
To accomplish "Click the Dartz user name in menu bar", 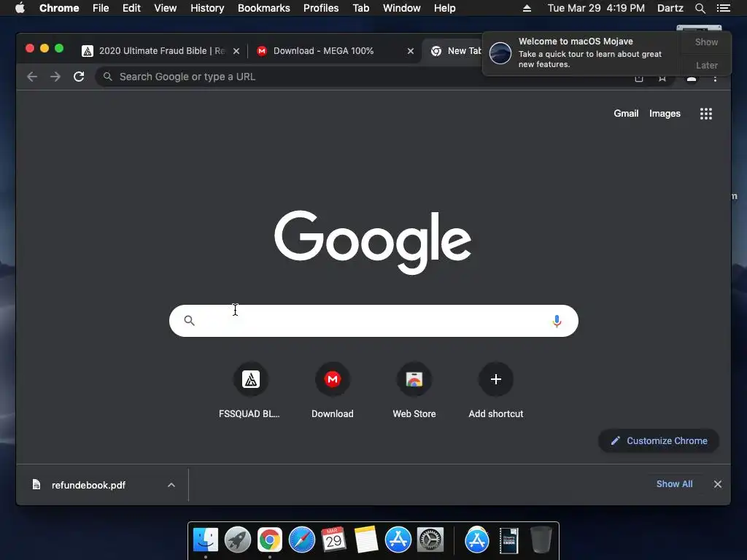I will pyautogui.click(x=670, y=8).
